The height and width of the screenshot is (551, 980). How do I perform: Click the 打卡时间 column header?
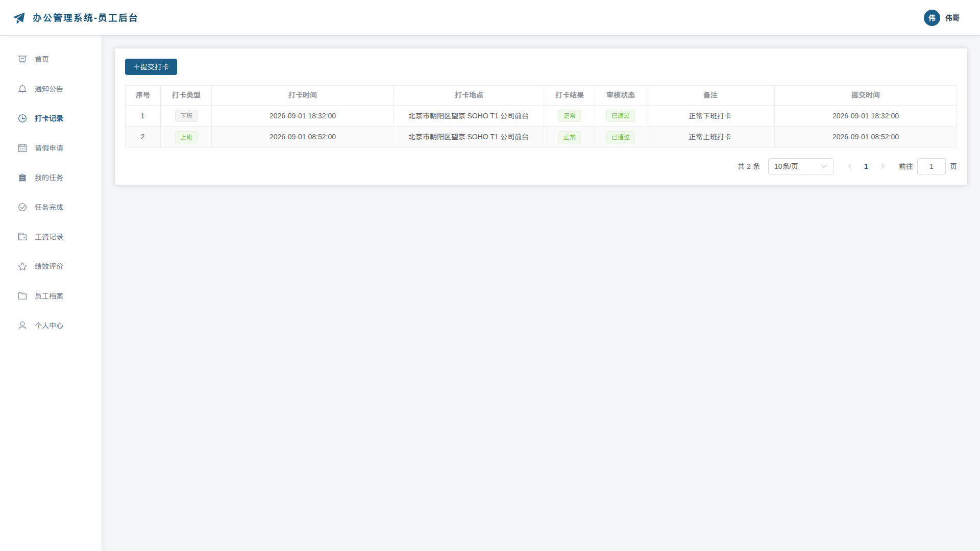point(303,95)
